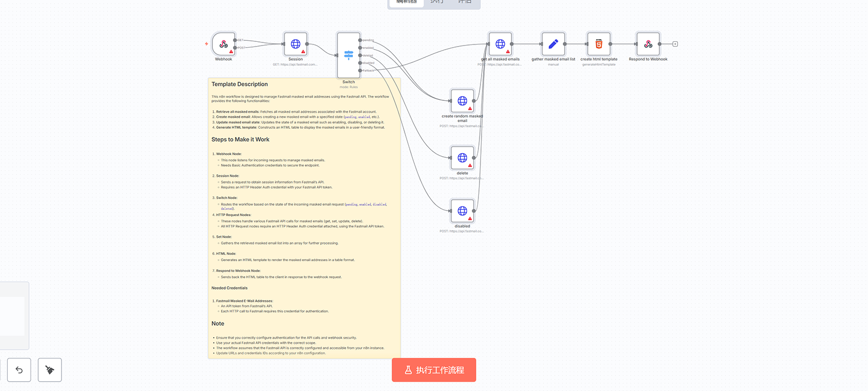Click the Switch node's pending output handle
This screenshot has height=391, width=868.
tap(360, 40)
